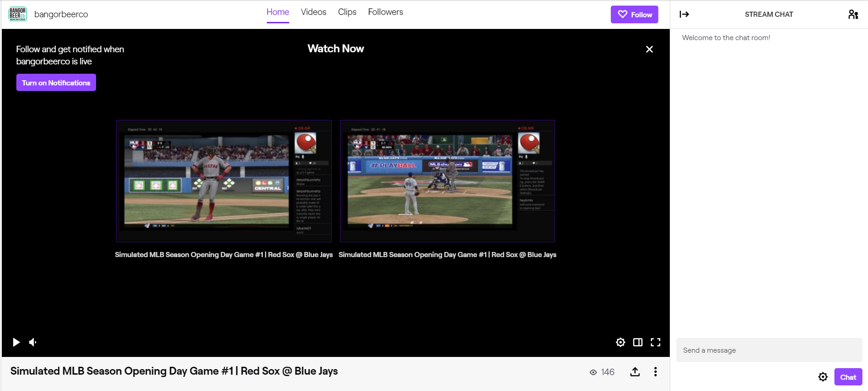Close the Watch Now overlay
This screenshot has height=391, width=868.
[x=649, y=49]
